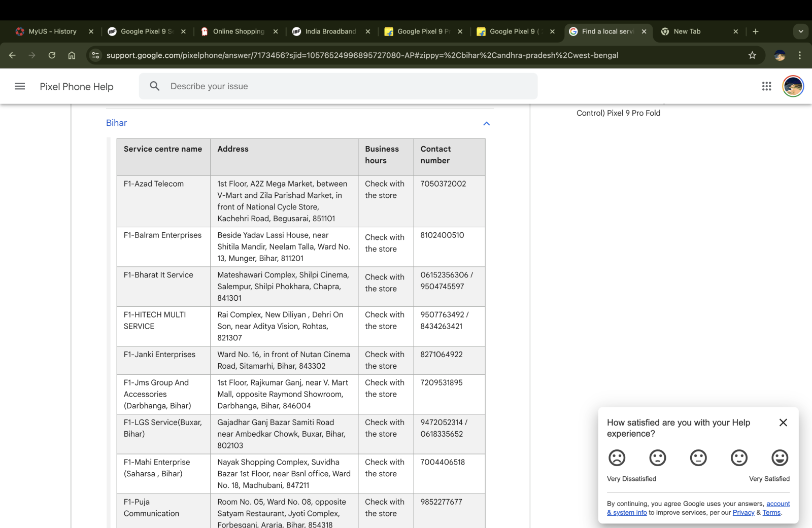Click contact number 9852277677
The height and width of the screenshot is (528, 812).
[441, 502]
